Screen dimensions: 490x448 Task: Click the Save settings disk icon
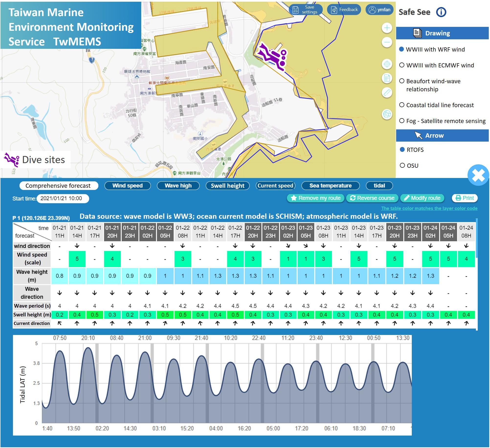pos(295,10)
